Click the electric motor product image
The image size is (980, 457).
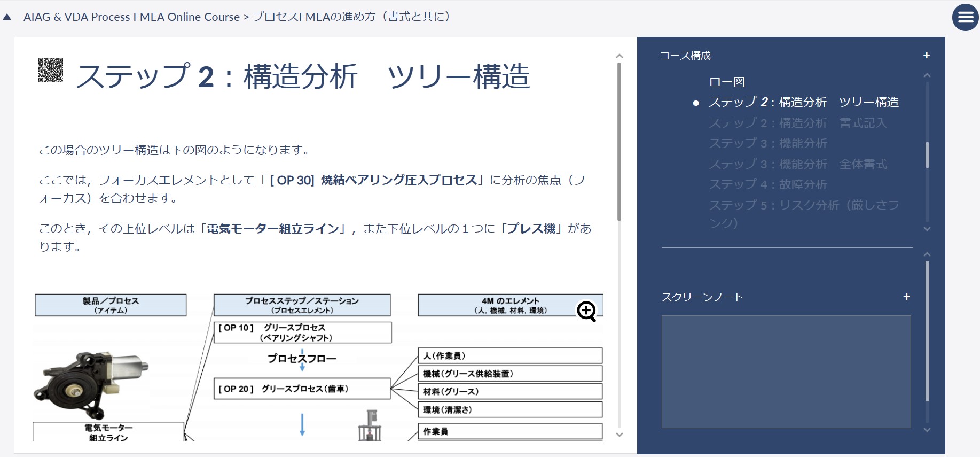click(91, 384)
